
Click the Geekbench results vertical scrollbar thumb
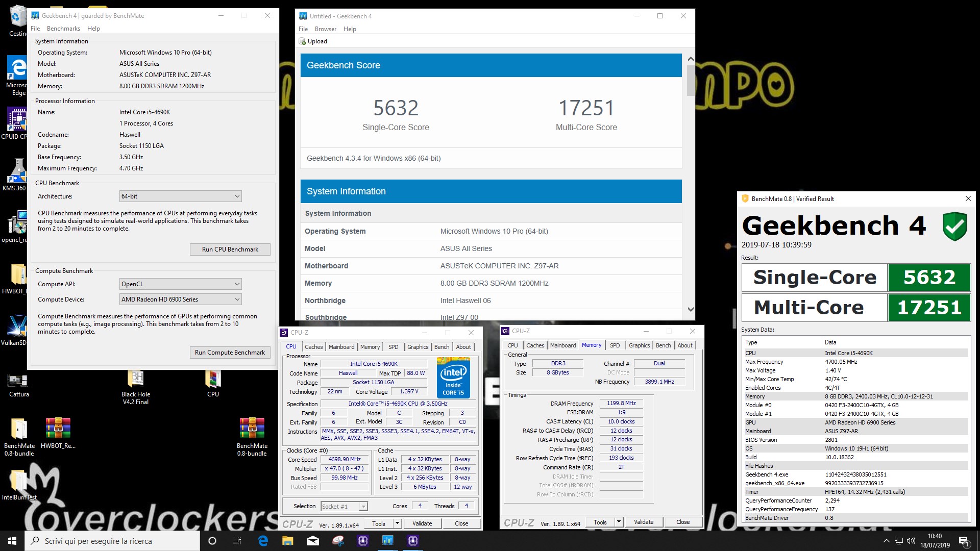(691, 80)
